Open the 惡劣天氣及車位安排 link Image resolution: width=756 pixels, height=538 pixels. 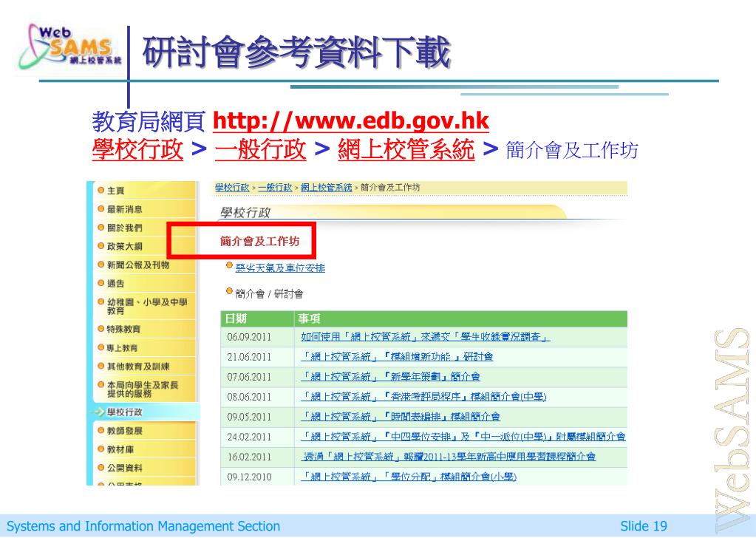click(280, 268)
